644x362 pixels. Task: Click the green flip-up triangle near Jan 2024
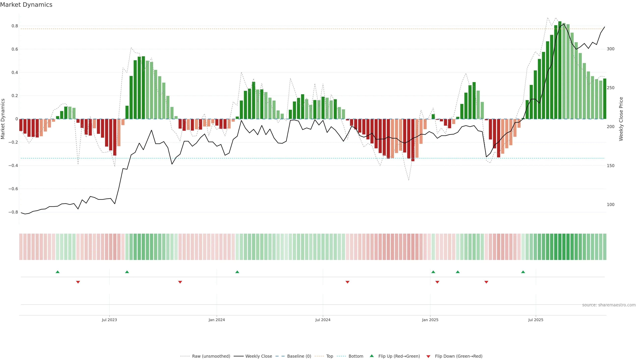(x=237, y=272)
